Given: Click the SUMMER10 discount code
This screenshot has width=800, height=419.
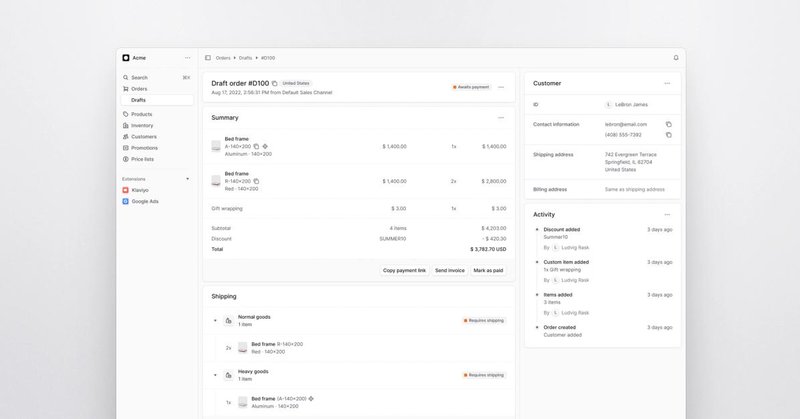Looking at the screenshot, I should click(392, 239).
